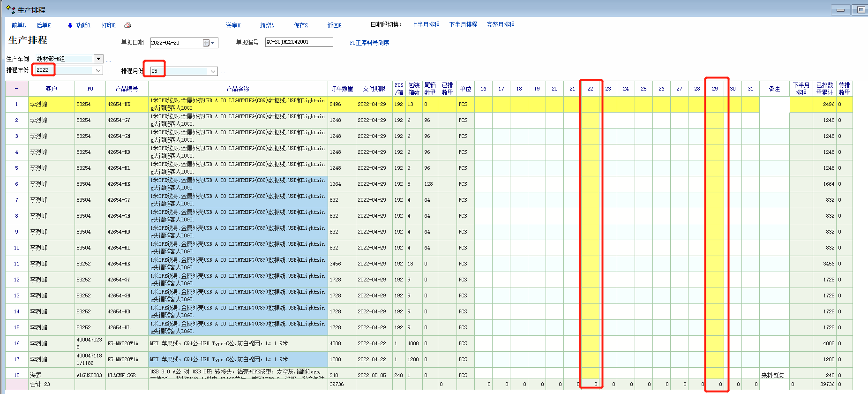Submit for review with 送审
The image size is (868, 394).
(x=233, y=25)
